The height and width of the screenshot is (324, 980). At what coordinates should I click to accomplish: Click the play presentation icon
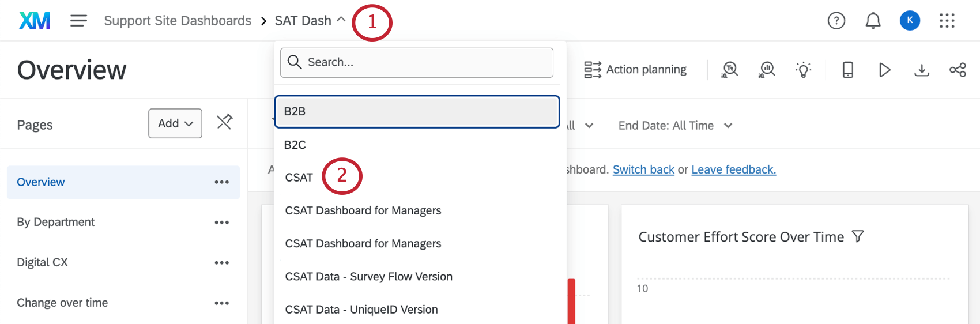pos(884,70)
